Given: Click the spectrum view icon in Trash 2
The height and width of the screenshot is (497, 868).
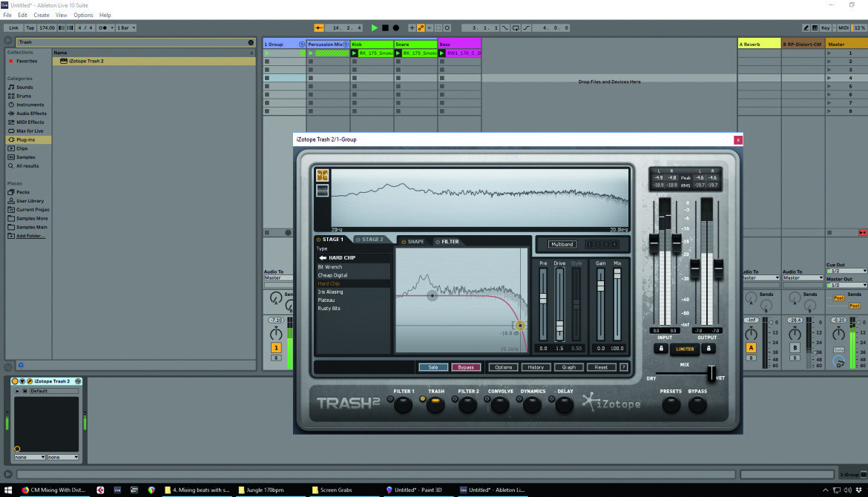Looking at the screenshot, I should click(322, 176).
